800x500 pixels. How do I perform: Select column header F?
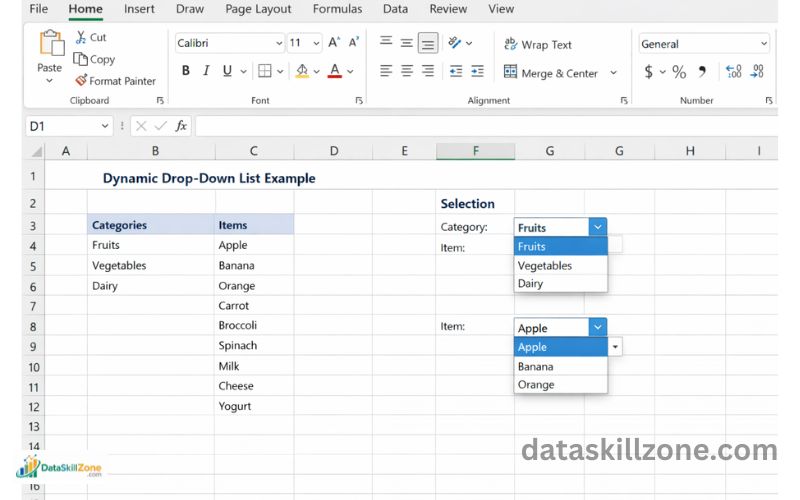(476, 151)
